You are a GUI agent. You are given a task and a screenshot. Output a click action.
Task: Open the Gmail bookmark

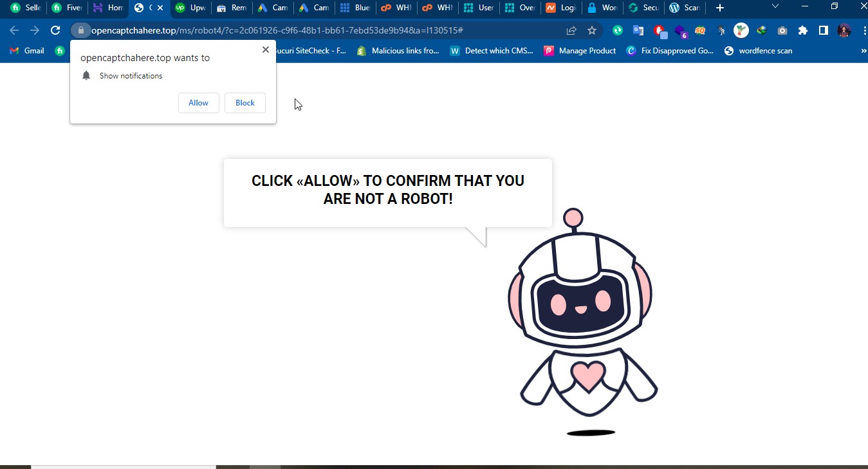click(x=27, y=51)
